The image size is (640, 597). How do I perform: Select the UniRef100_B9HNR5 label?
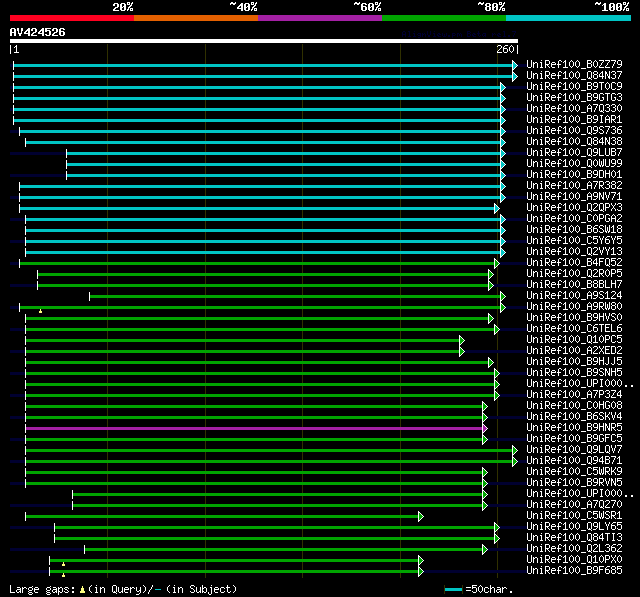tap(574, 428)
